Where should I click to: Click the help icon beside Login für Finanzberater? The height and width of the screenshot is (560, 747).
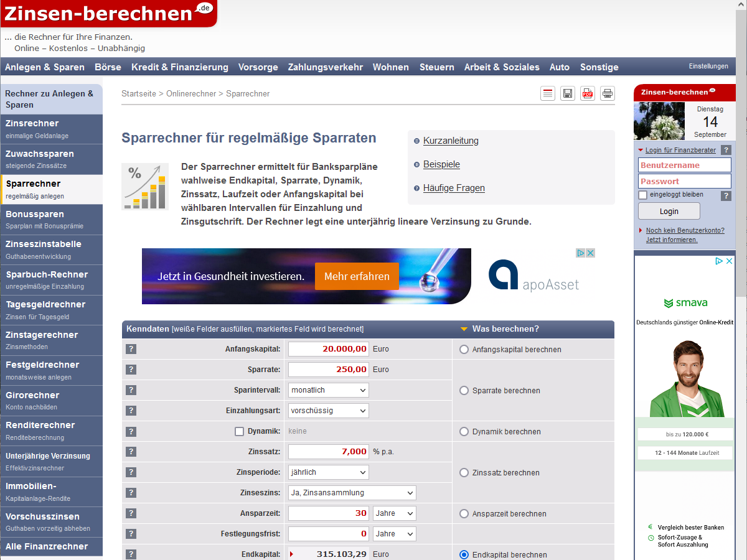(726, 150)
